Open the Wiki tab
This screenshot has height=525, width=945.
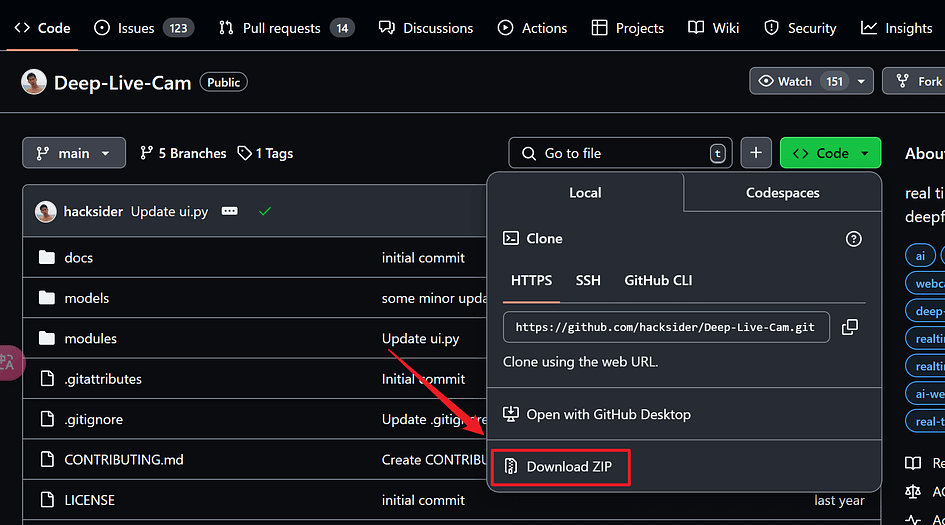tap(714, 28)
